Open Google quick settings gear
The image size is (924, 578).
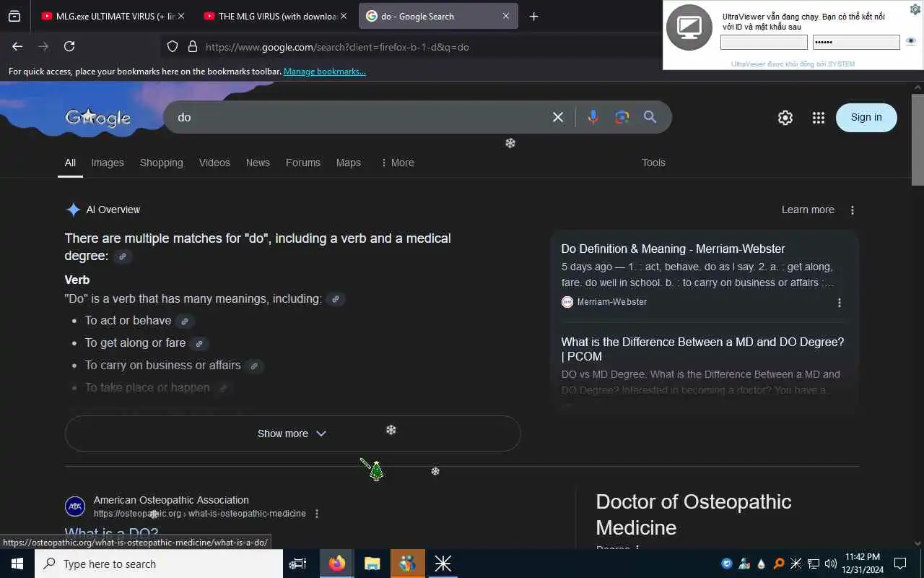(785, 118)
